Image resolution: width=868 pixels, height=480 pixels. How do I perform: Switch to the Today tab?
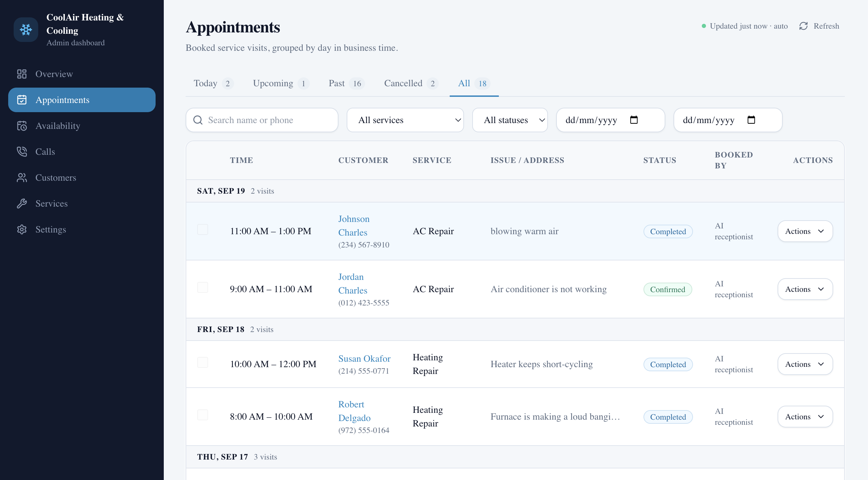tap(213, 84)
